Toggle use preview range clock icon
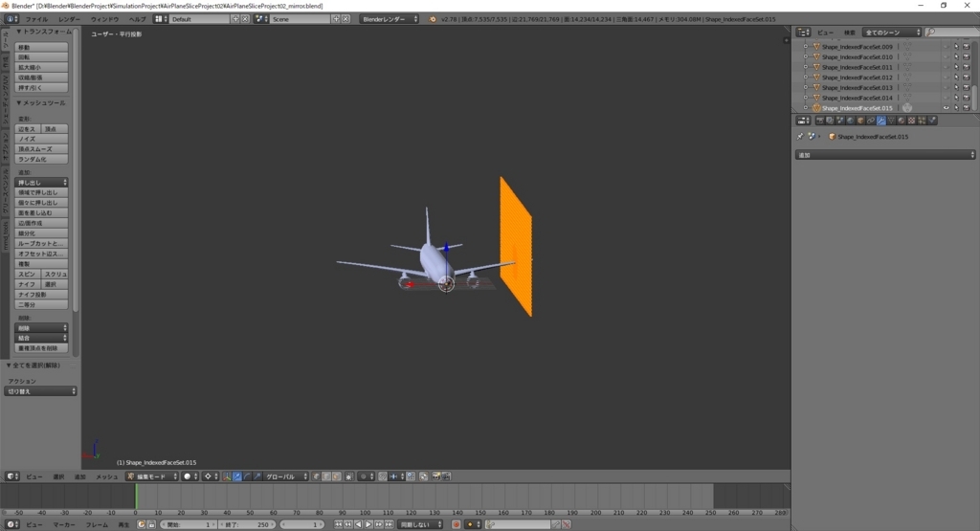 pos(142,524)
